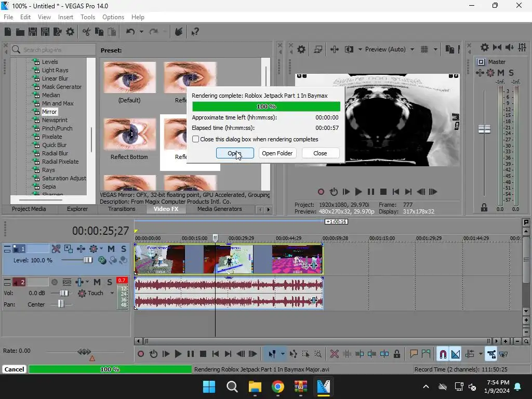
Task: Open the preview Overlays grid icon
Action: click(424, 49)
